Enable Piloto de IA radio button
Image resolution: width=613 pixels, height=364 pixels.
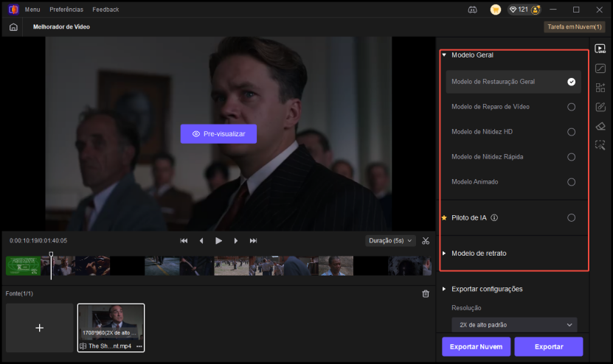(x=571, y=218)
